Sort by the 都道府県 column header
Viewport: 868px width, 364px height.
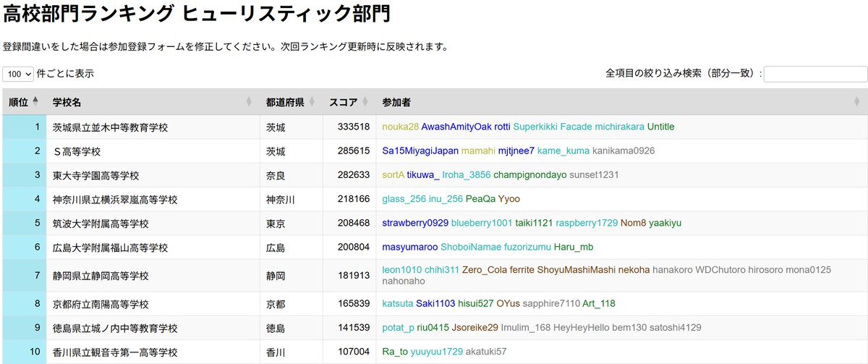(291, 102)
